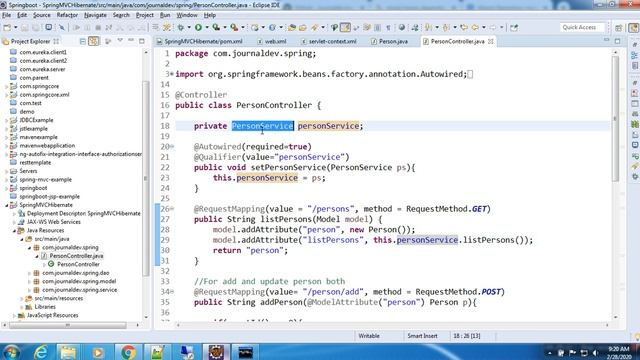Click the Open Type icon in toolbar
640x360 pixels.
291,27
